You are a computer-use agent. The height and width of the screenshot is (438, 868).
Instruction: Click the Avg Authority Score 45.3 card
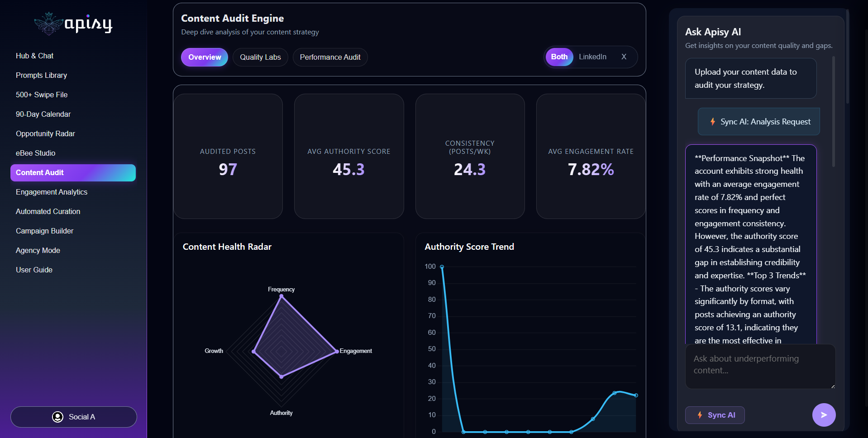coord(349,157)
